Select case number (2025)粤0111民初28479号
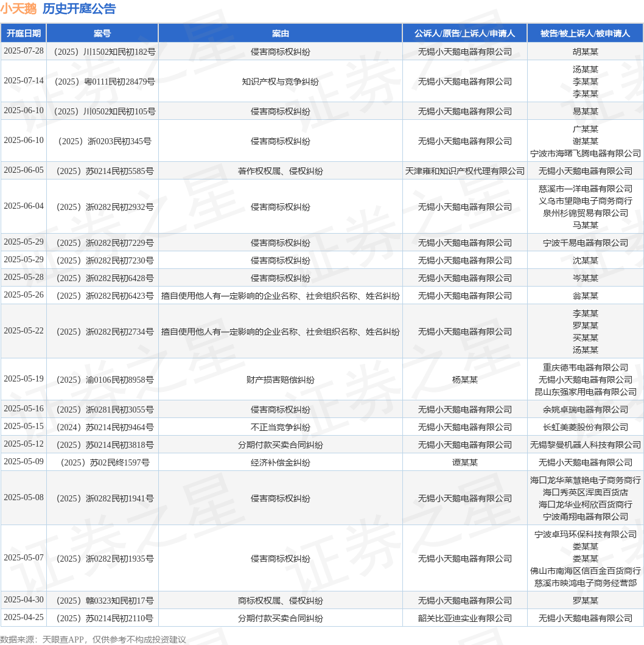Image resolution: width=644 pixels, height=645 pixels. (105, 82)
